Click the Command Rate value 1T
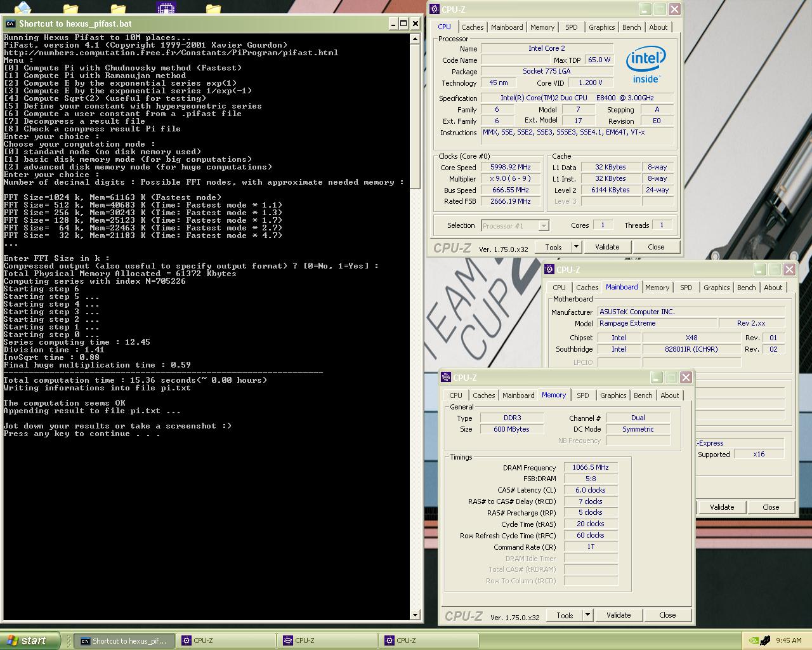The width and height of the screenshot is (812, 650). tap(591, 547)
